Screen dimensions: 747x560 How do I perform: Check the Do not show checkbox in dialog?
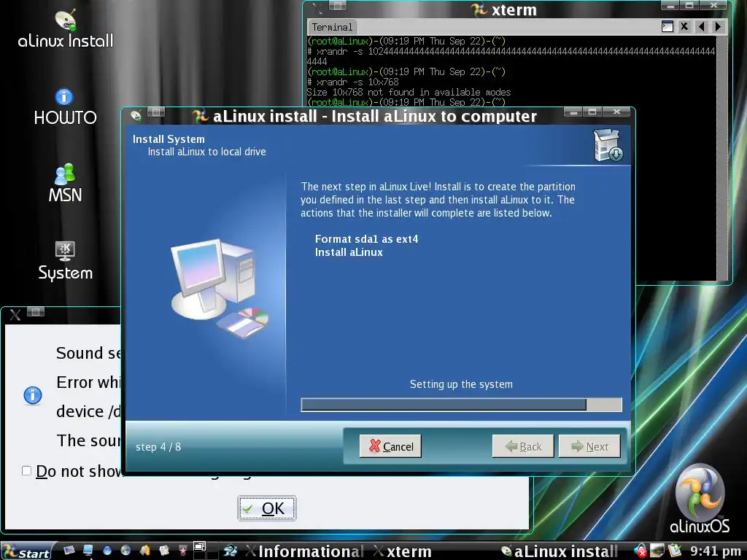click(x=27, y=471)
